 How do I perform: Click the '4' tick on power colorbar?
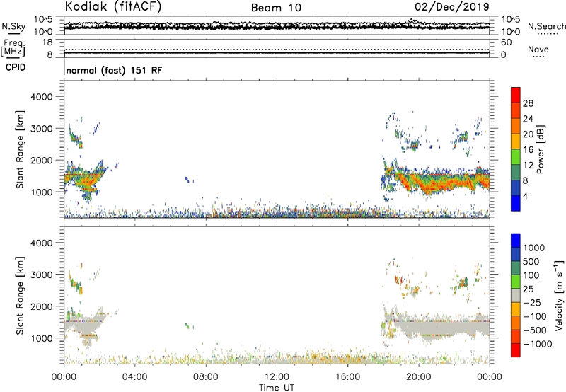[525, 196]
